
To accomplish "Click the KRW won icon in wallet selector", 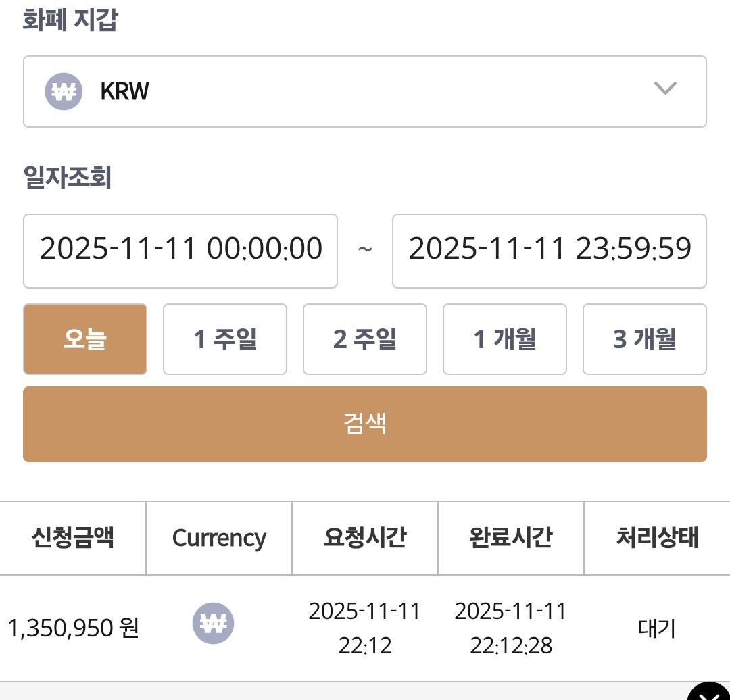I will tap(64, 91).
